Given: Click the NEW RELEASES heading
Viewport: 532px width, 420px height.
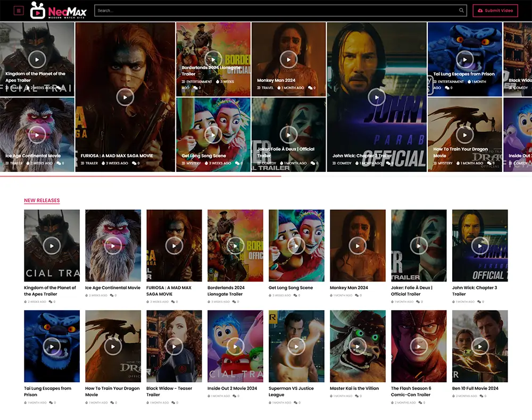Looking at the screenshot, I should click(41, 200).
